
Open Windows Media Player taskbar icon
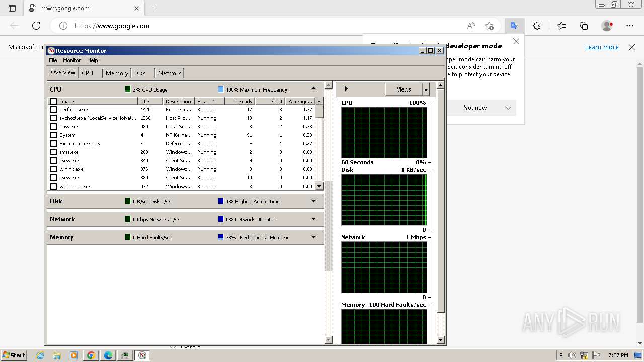74,355
